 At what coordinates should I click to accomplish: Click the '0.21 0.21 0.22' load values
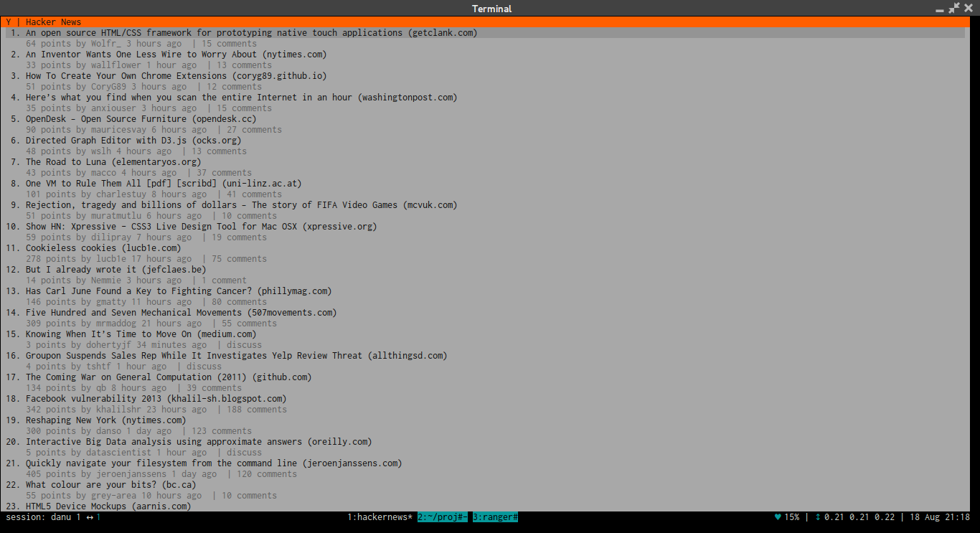(x=859, y=517)
